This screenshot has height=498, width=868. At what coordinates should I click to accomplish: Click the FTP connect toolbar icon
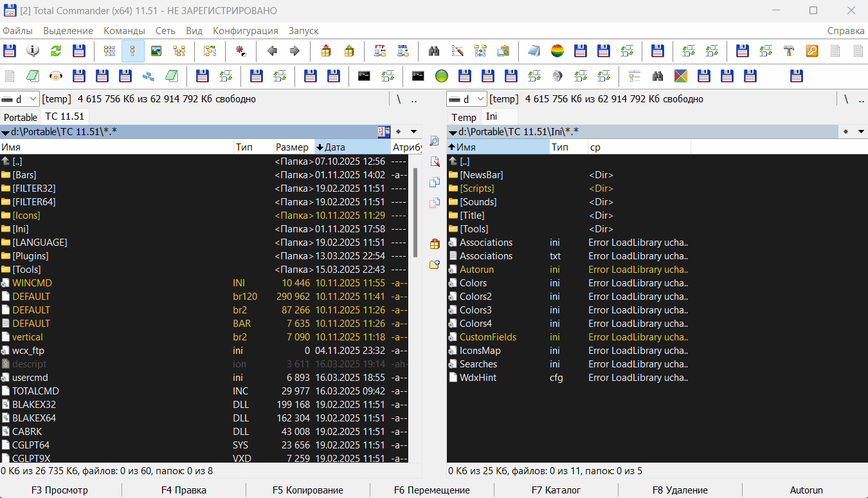pyautogui.click(x=380, y=51)
